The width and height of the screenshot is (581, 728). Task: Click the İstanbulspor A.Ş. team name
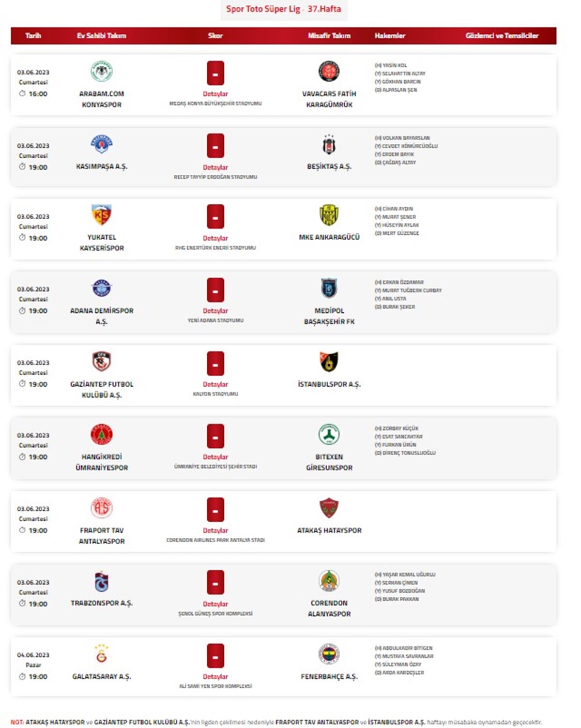tap(329, 384)
